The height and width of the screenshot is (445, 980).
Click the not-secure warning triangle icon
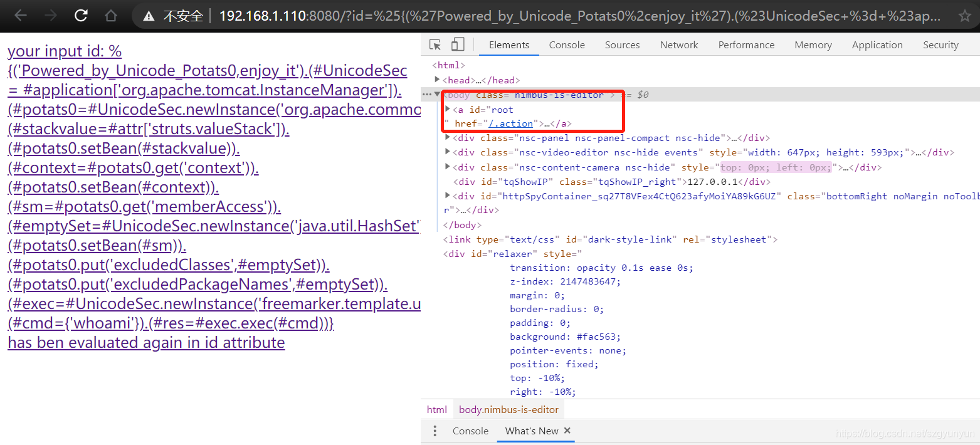[149, 16]
